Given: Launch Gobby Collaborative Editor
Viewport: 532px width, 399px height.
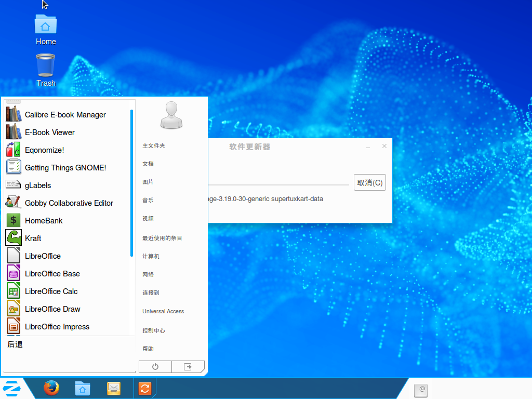Looking at the screenshot, I should click(x=69, y=203).
